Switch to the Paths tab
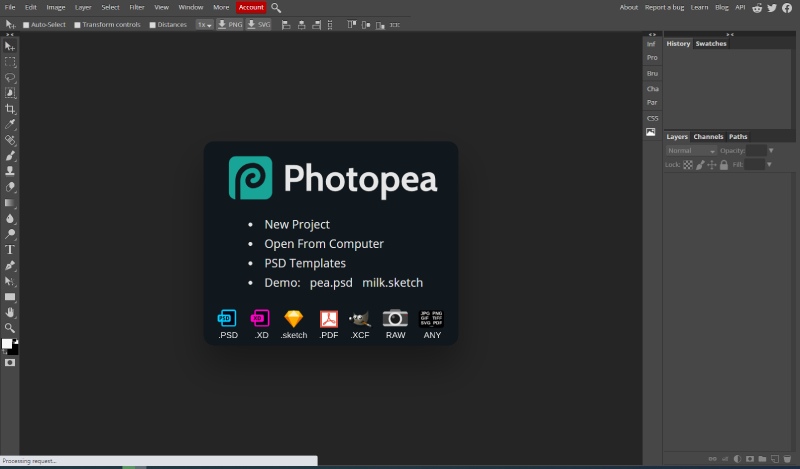This screenshot has width=800, height=469. pyautogui.click(x=738, y=137)
